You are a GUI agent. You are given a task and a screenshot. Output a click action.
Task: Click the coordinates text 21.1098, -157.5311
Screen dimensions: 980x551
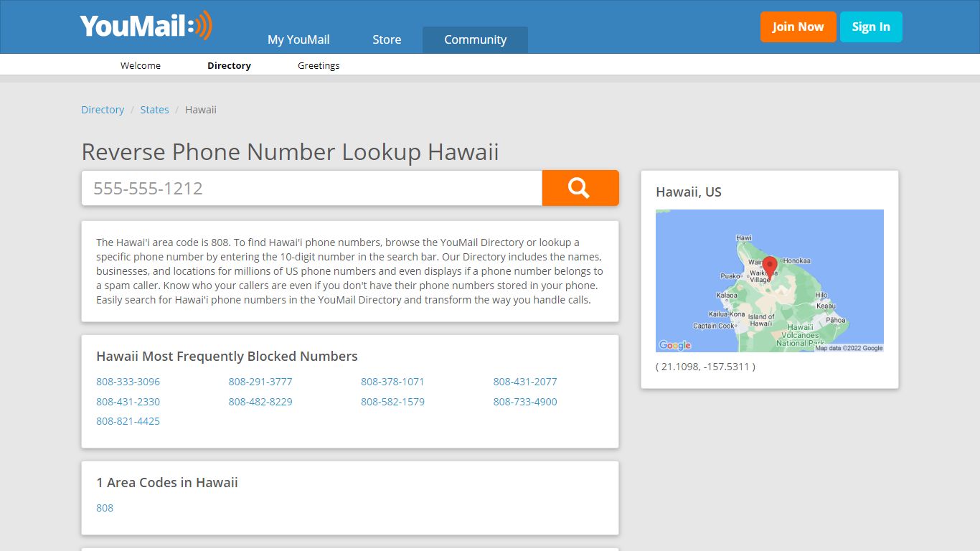pos(705,367)
